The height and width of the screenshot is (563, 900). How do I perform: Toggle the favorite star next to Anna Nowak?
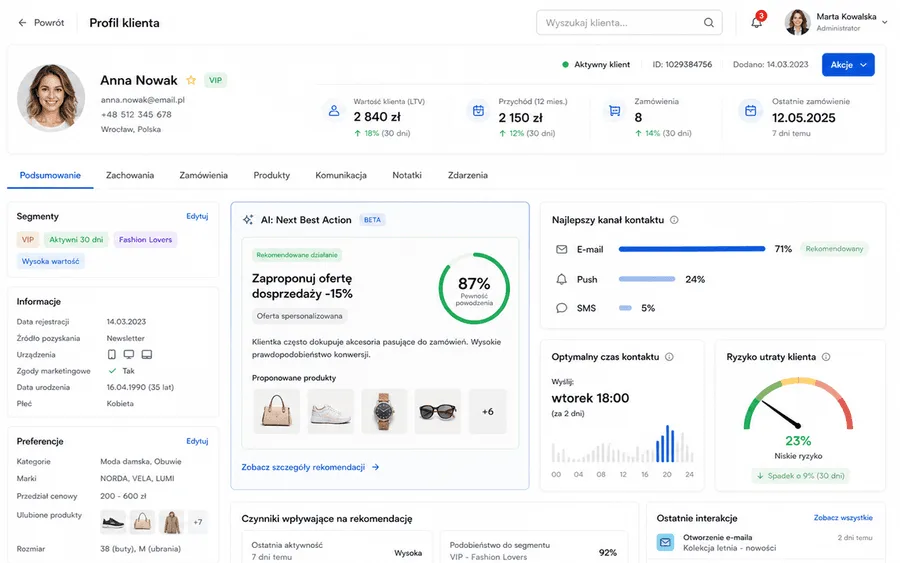(x=191, y=80)
